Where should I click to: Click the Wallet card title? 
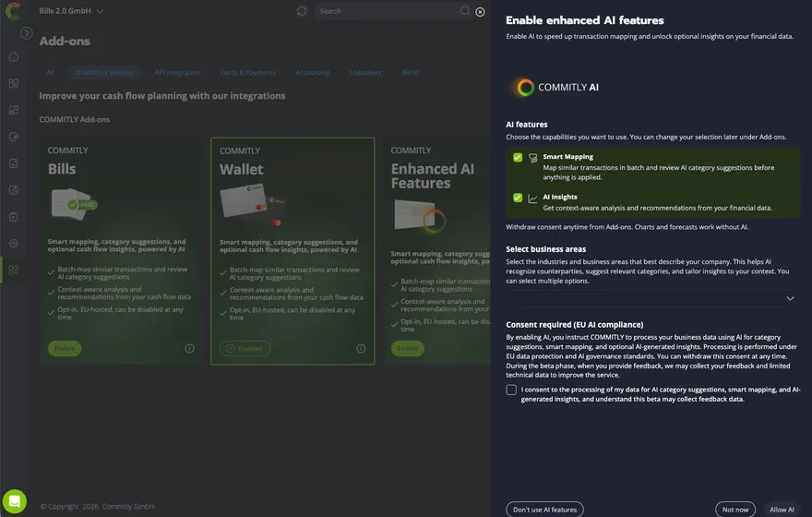[242, 169]
